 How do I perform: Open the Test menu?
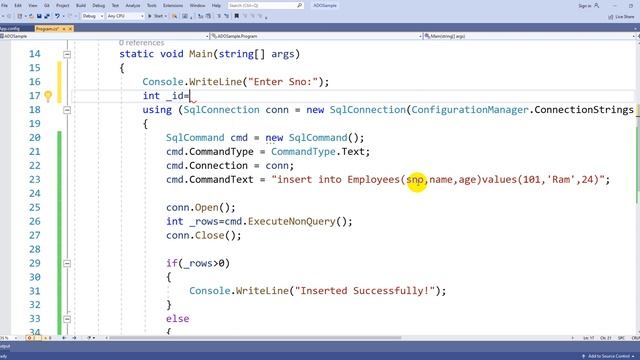coord(116,6)
